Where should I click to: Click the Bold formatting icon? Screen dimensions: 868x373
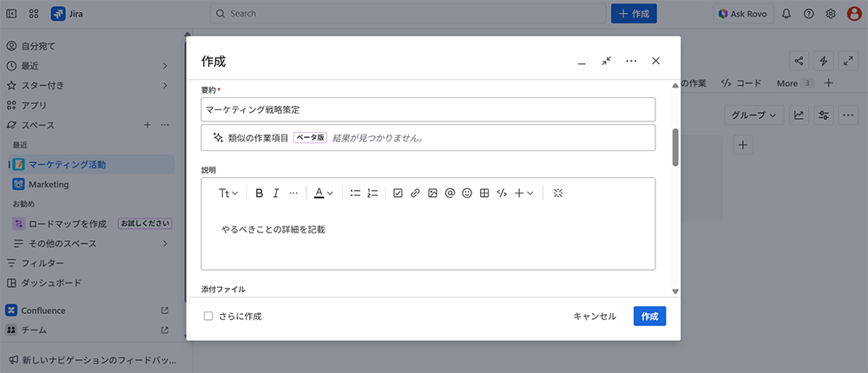pyautogui.click(x=259, y=193)
